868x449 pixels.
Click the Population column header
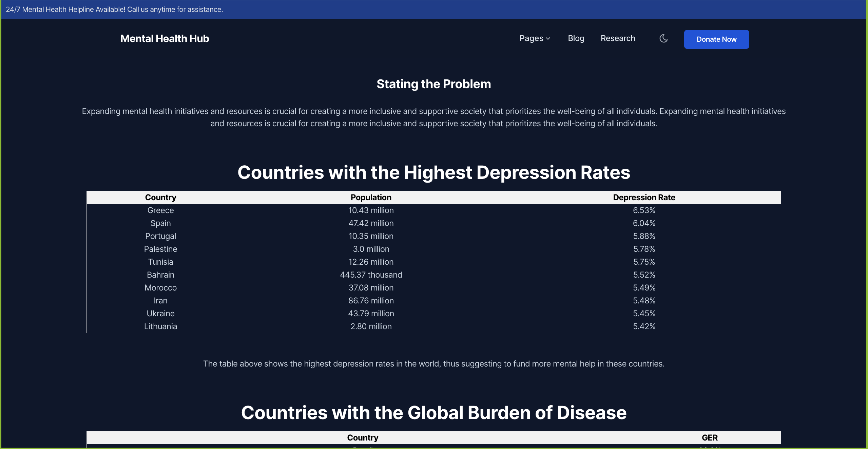coord(371,198)
